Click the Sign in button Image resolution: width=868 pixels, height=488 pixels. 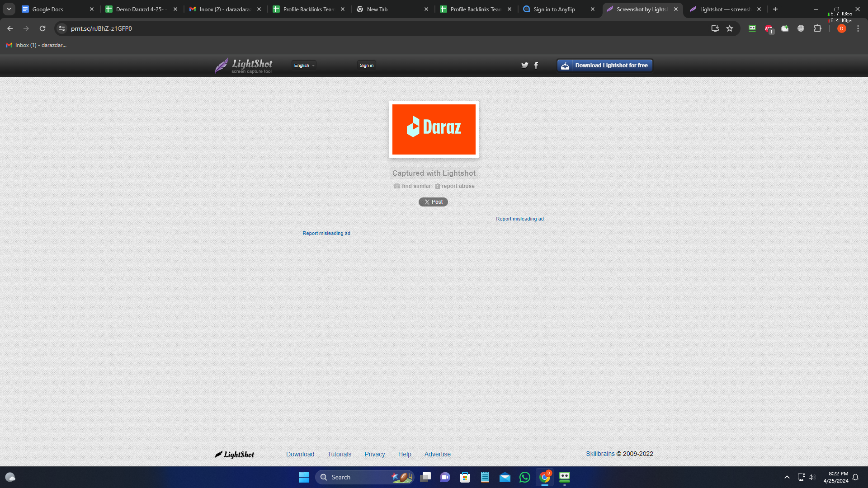point(366,66)
